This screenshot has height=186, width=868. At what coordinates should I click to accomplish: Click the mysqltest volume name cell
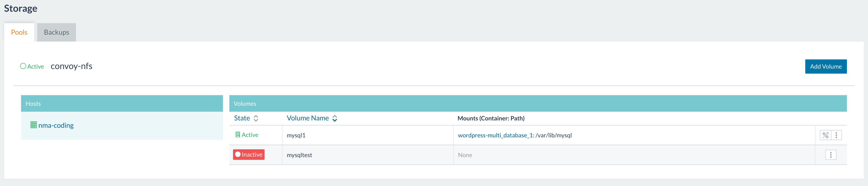tap(299, 155)
